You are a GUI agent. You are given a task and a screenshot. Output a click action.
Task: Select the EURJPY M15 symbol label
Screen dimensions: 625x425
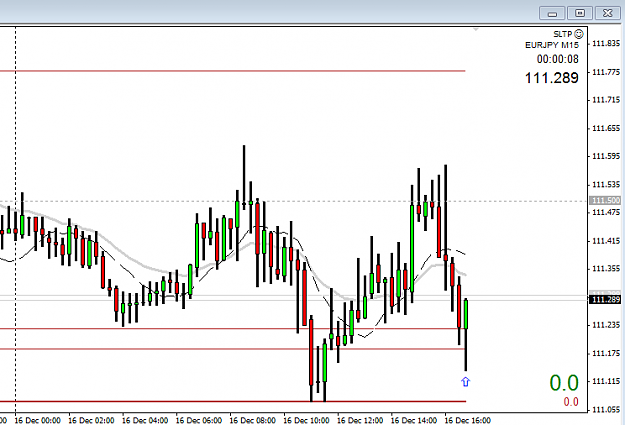pyautogui.click(x=552, y=45)
